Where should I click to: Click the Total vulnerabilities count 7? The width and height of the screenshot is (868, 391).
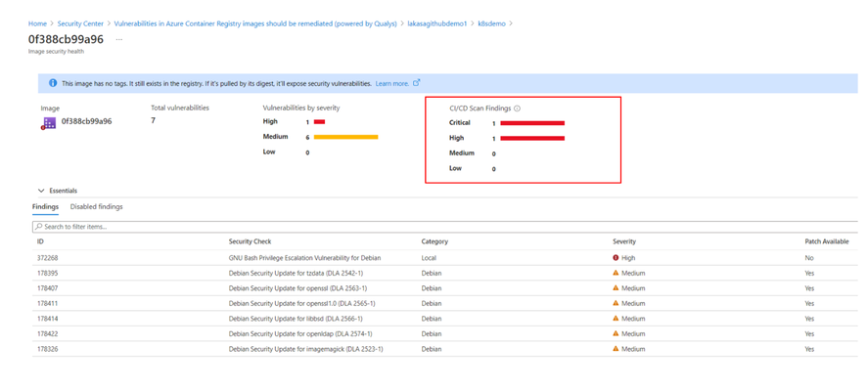point(154,120)
